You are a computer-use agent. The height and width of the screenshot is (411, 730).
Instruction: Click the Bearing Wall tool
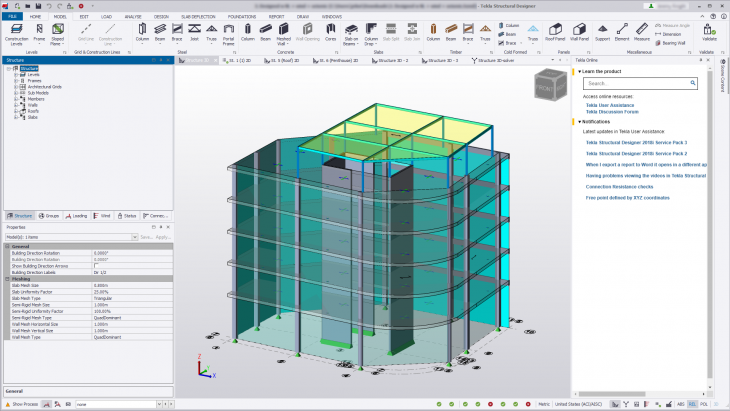pos(670,43)
